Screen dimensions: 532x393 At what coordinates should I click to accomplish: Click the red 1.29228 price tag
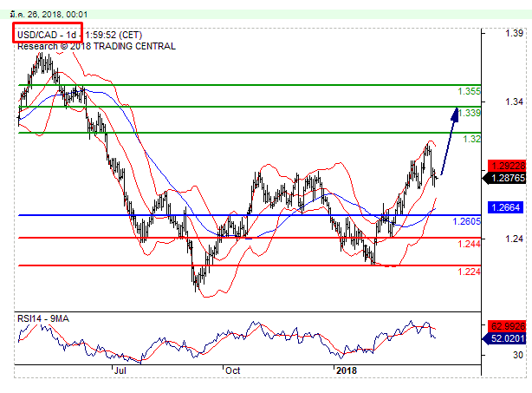coord(507,166)
